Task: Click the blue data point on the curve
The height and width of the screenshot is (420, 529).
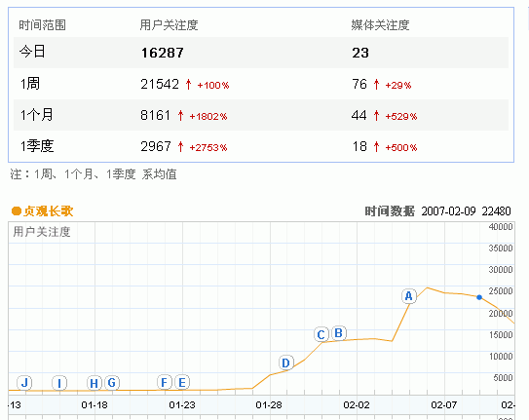Action: (x=479, y=297)
